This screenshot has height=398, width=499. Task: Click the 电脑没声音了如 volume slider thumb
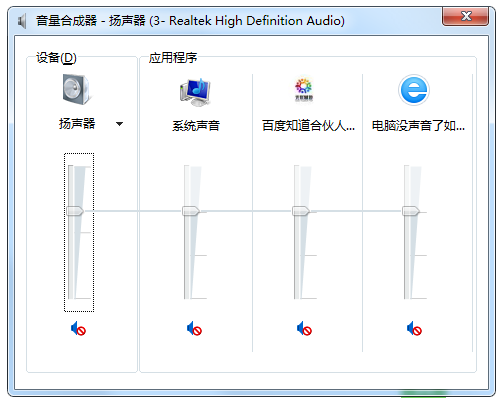click(411, 211)
